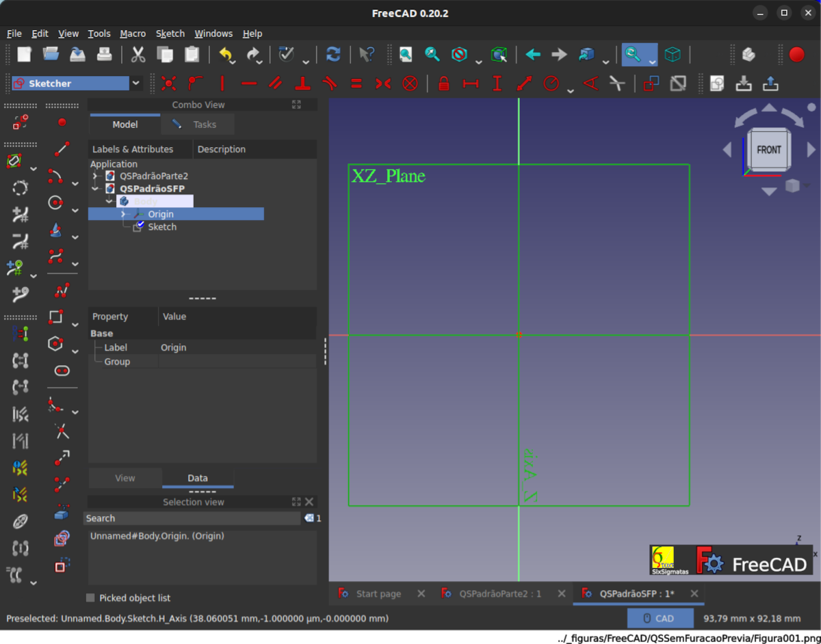Create a new document with the New icon

[x=24, y=55]
